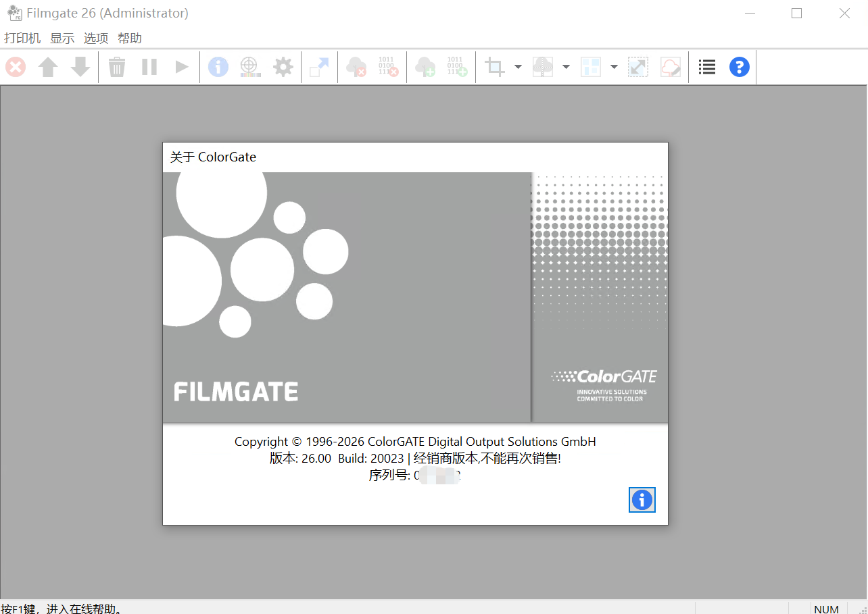Screen dimensions: 868x614
Task: Click the dashed box resize arrows icon
Action: (x=637, y=67)
